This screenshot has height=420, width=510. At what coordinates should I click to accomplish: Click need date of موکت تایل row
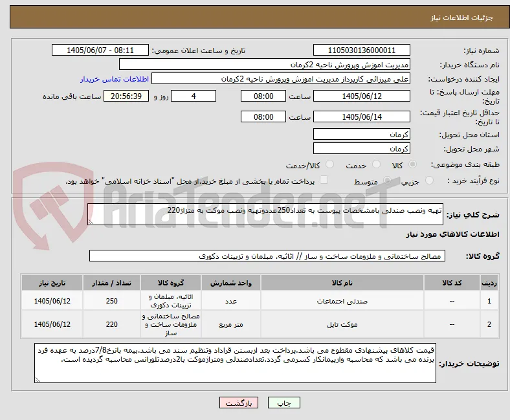52,324
